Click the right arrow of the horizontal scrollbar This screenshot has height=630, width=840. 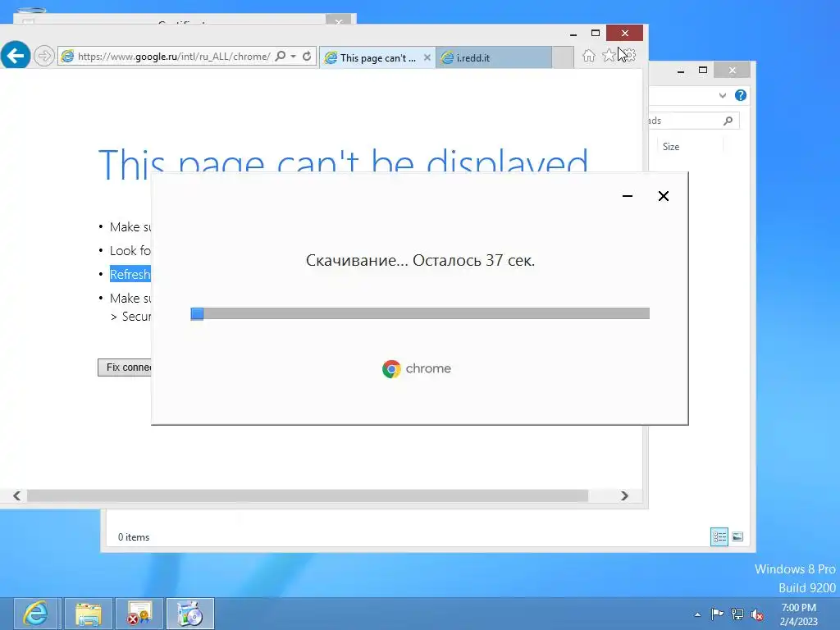(x=624, y=495)
